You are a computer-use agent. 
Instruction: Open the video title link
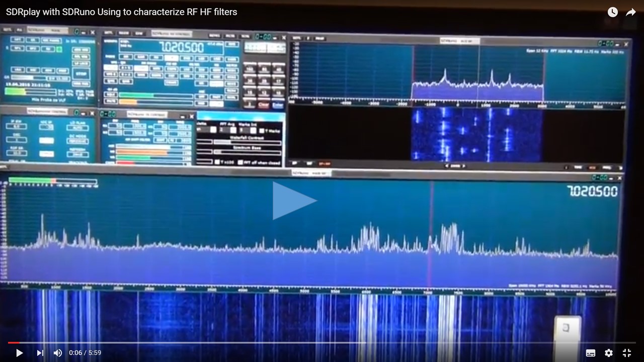tap(121, 12)
